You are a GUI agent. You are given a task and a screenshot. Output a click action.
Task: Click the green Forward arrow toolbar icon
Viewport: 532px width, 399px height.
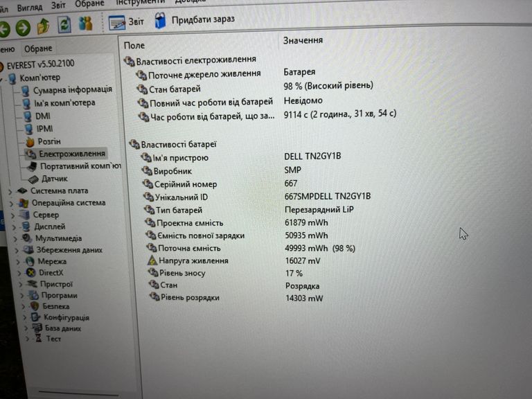point(23,28)
